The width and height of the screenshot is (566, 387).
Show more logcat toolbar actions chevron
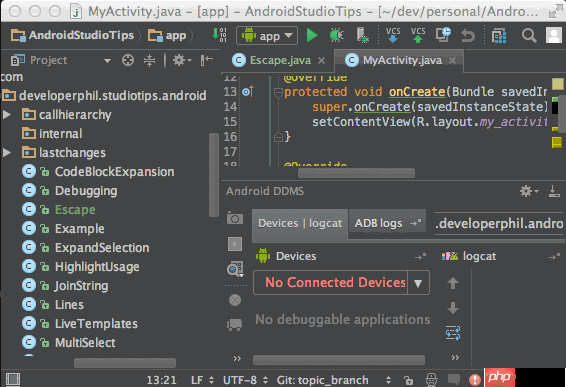point(455,357)
